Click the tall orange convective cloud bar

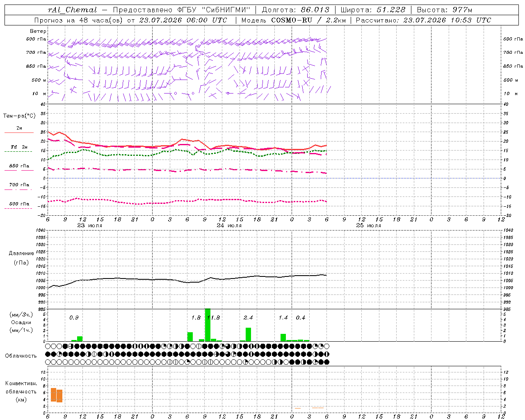coord(53,395)
